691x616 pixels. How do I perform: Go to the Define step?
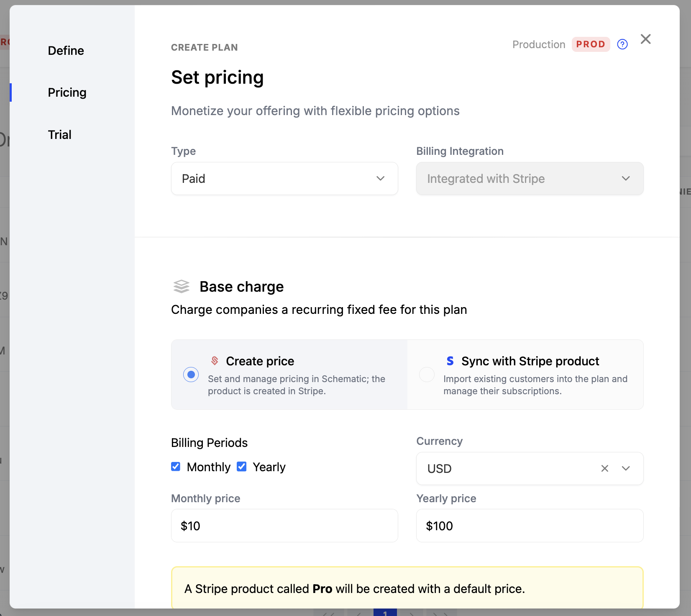(66, 51)
